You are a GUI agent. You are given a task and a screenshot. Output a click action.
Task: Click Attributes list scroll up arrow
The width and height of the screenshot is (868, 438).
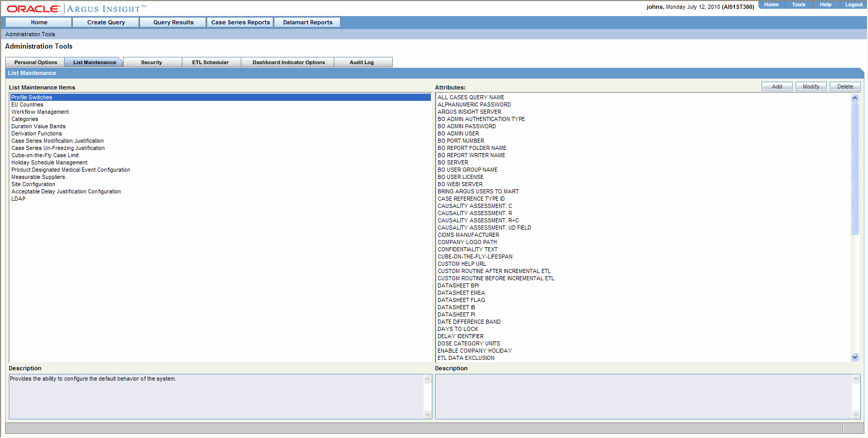pos(855,98)
